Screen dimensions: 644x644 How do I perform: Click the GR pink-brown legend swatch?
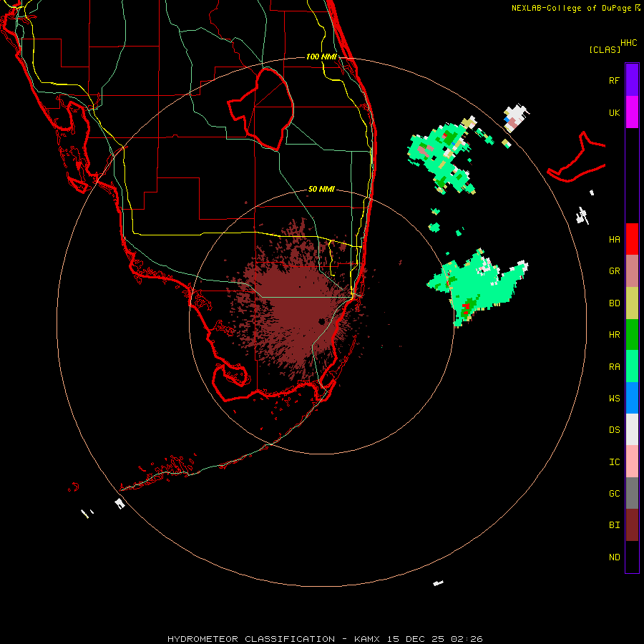pos(632,271)
